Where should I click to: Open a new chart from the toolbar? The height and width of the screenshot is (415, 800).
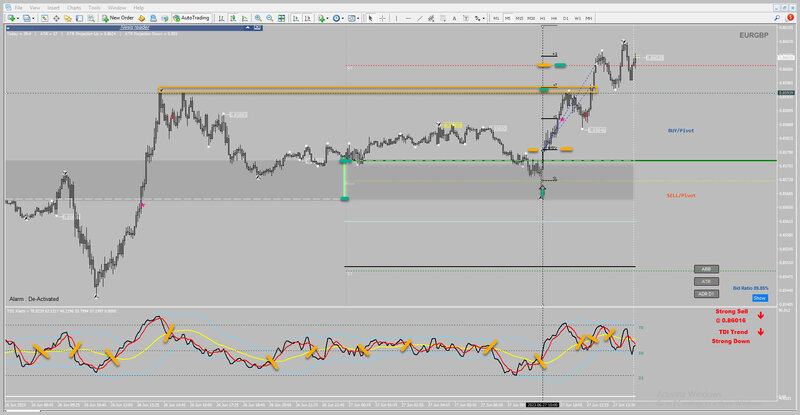tap(10, 18)
